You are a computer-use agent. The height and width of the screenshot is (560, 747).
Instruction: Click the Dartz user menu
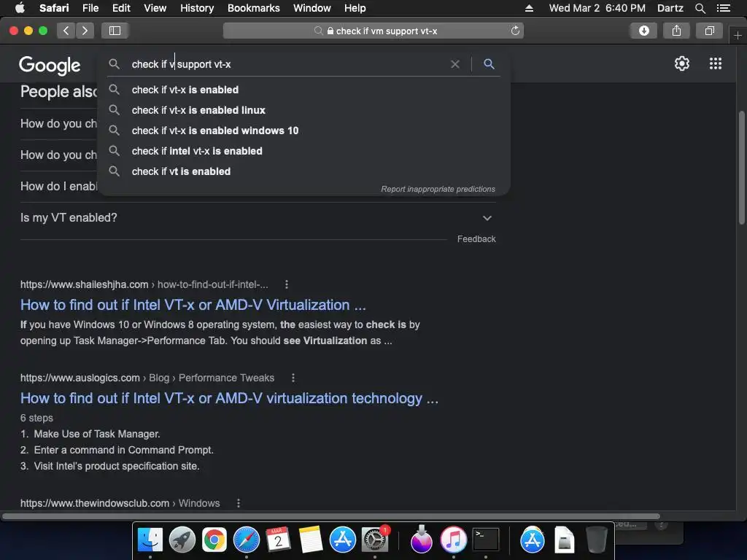click(x=670, y=8)
